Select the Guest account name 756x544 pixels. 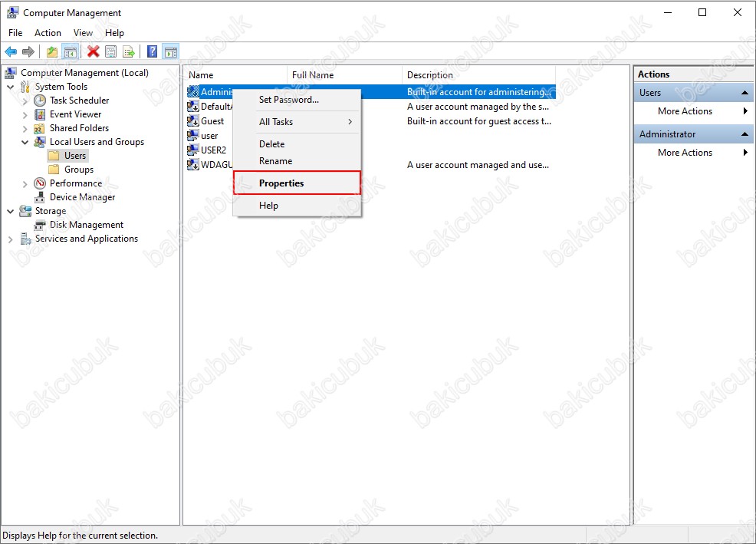coord(212,122)
